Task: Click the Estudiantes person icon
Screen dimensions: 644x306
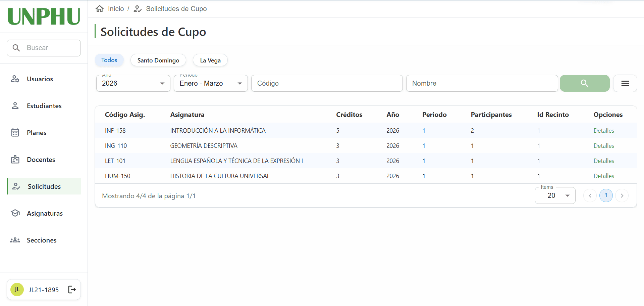Action: 15,106
